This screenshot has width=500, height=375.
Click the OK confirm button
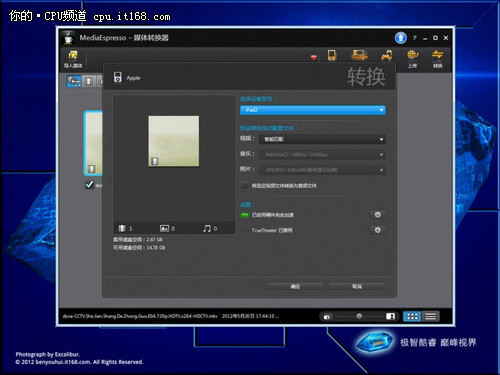pyautogui.click(x=295, y=286)
